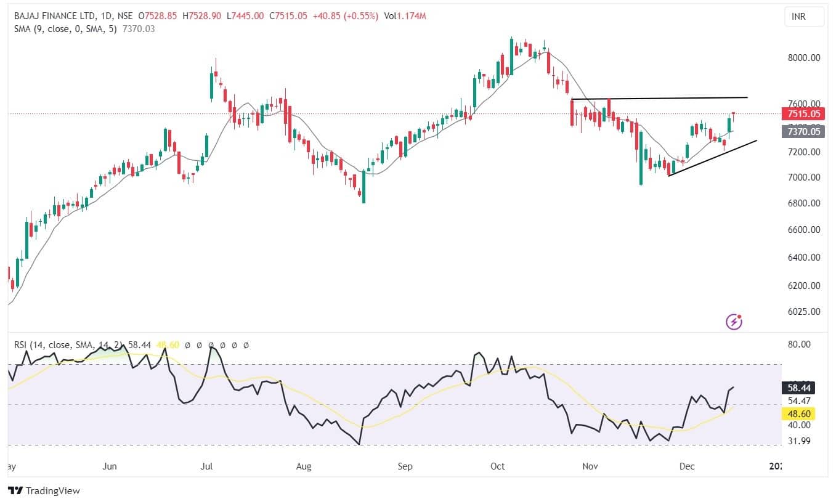This screenshot has width=836, height=504.
Task: Select the RSI indicator legend
Action: (68, 346)
